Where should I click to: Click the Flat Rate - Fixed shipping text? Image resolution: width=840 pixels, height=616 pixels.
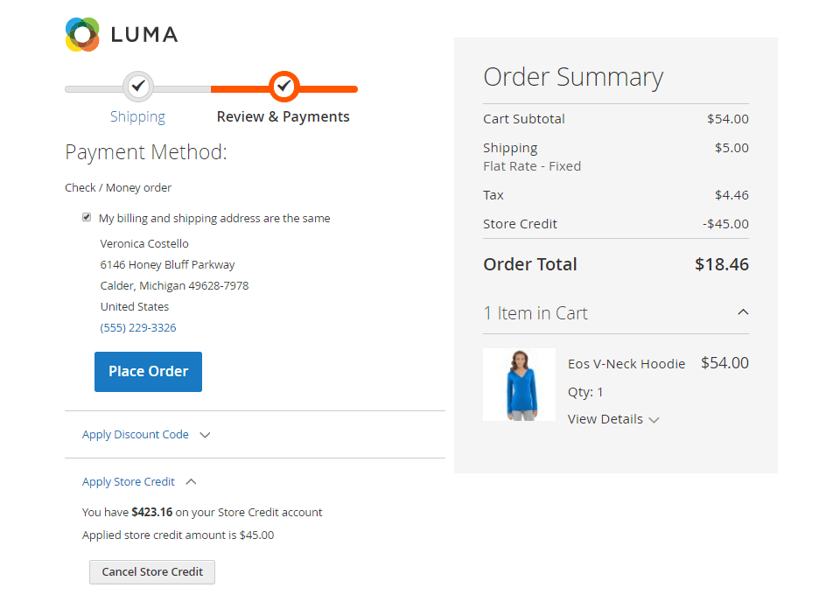coord(532,166)
